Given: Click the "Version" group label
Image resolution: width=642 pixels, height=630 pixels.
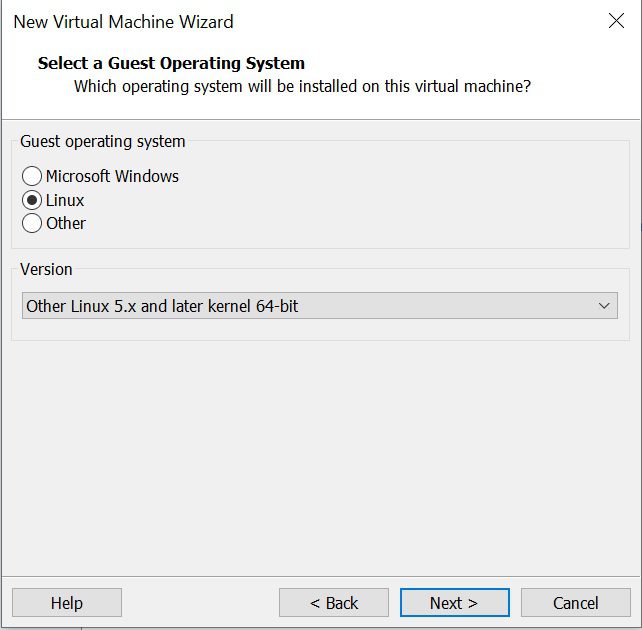Looking at the screenshot, I should (x=46, y=269).
